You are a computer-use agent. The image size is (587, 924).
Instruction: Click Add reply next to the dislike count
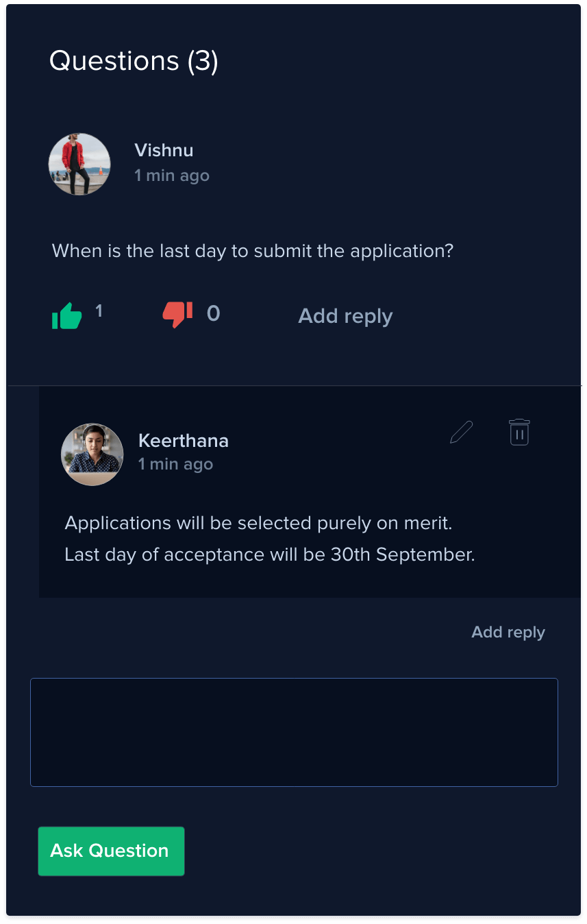point(345,316)
